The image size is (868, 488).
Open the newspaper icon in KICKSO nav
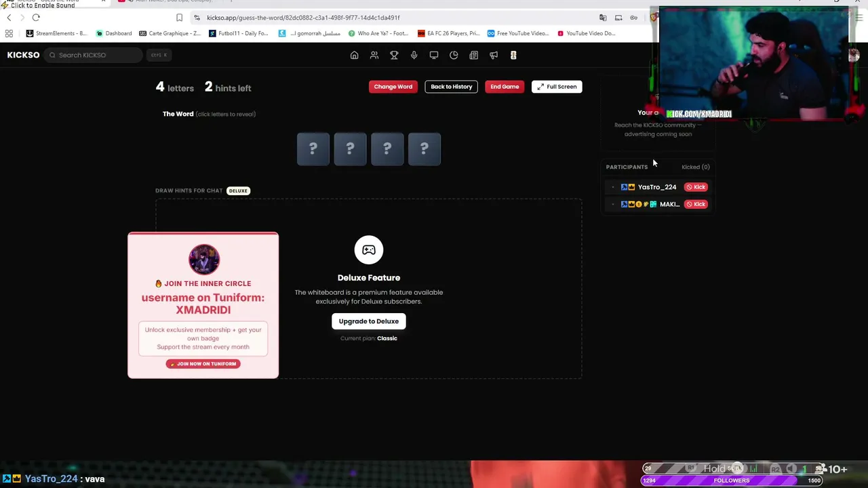coord(473,55)
